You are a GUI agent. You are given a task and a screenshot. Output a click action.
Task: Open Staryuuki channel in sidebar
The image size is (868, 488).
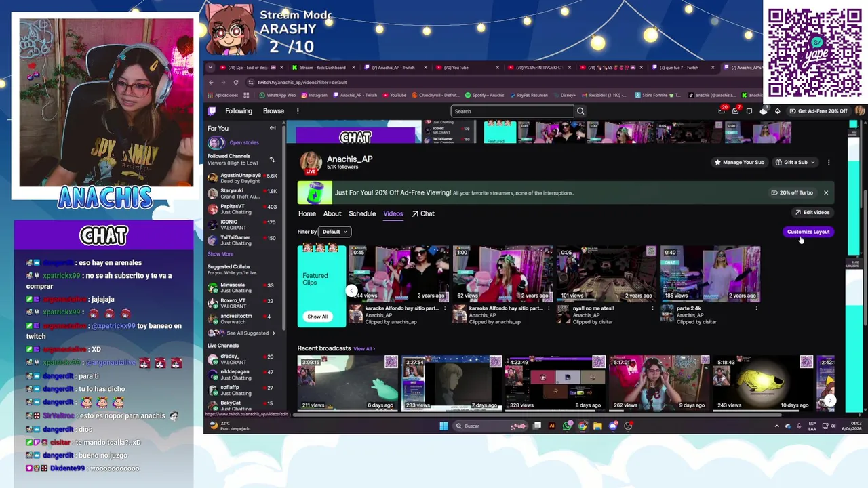pos(243,194)
